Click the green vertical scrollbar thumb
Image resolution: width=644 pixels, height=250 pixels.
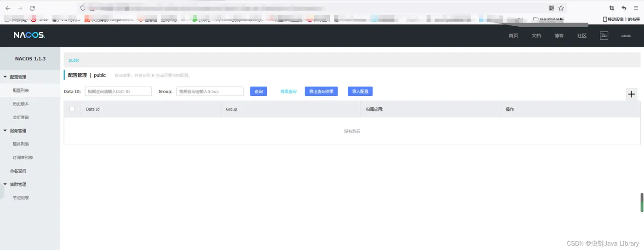click(642, 202)
